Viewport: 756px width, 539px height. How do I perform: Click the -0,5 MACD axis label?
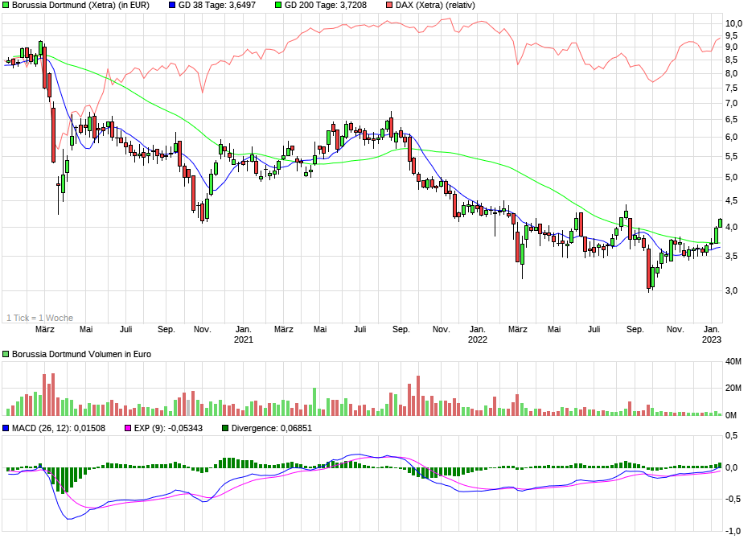(732, 499)
